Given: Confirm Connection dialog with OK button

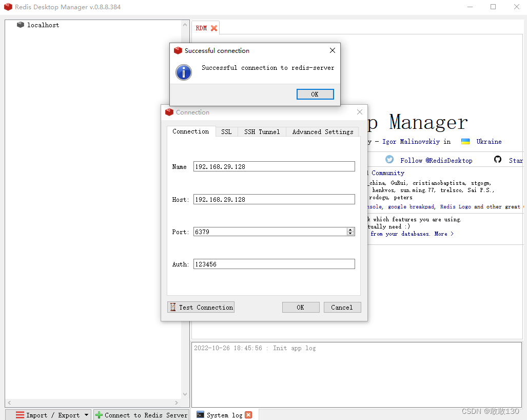Looking at the screenshot, I should coord(301,308).
